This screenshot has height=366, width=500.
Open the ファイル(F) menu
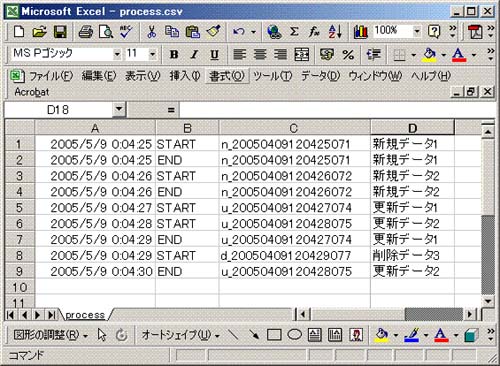click(51, 76)
